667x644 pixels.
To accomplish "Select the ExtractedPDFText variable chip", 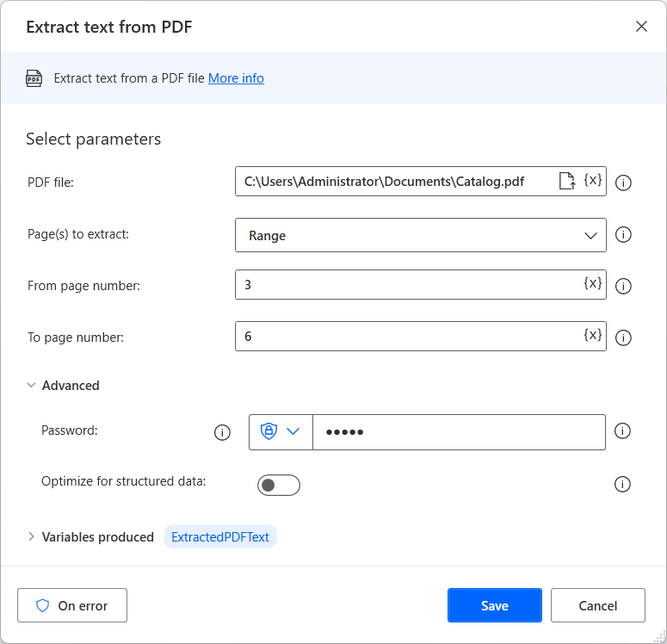I will [x=220, y=536].
